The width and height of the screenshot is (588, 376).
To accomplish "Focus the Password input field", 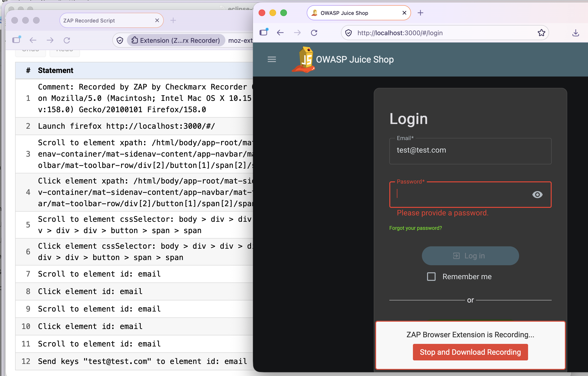I will pos(470,195).
